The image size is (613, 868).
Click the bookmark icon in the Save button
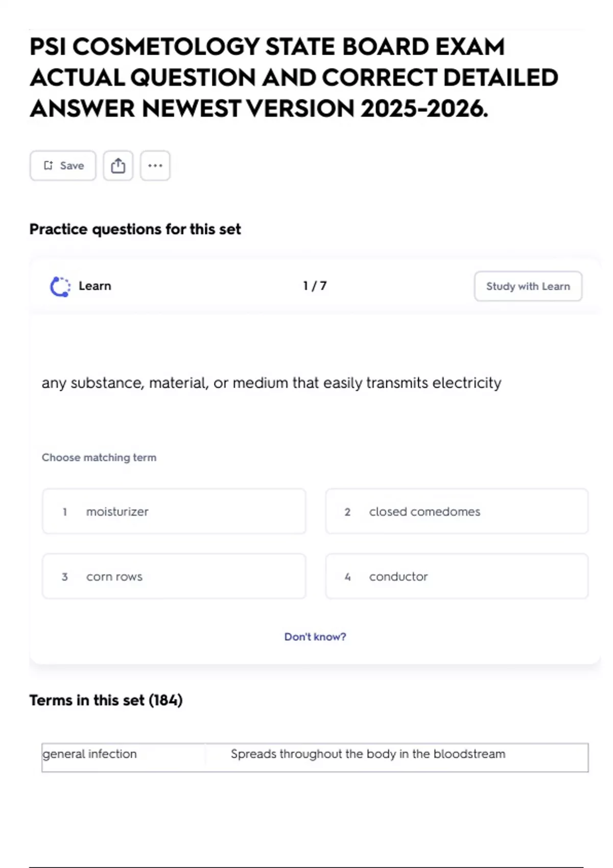click(49, 165)
